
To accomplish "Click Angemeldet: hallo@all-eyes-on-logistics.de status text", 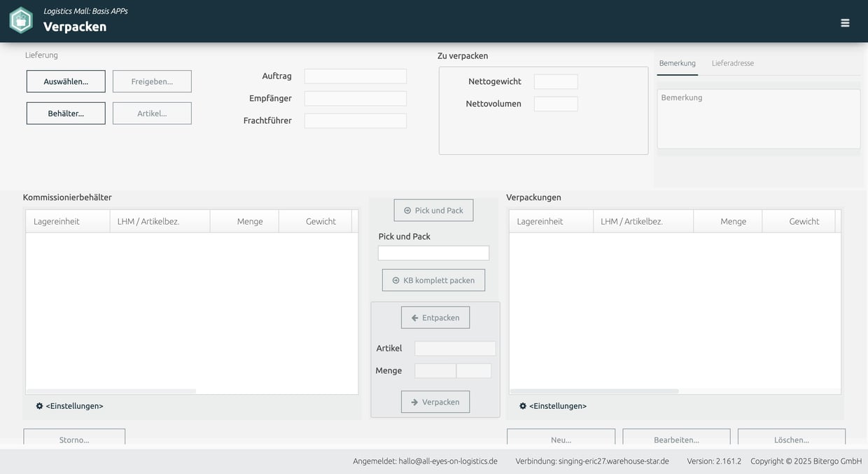I will [x=426, y=461].
